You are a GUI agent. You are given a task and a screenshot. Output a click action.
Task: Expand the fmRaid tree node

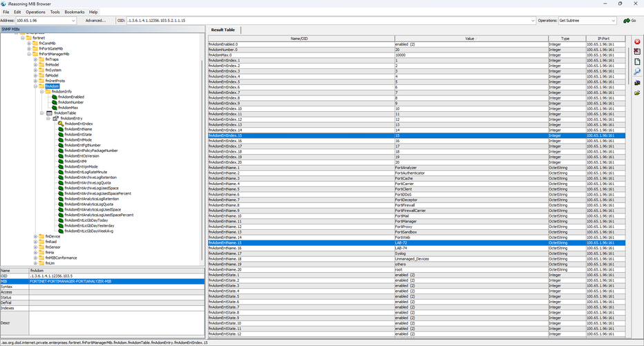click(x=35, y=242)
